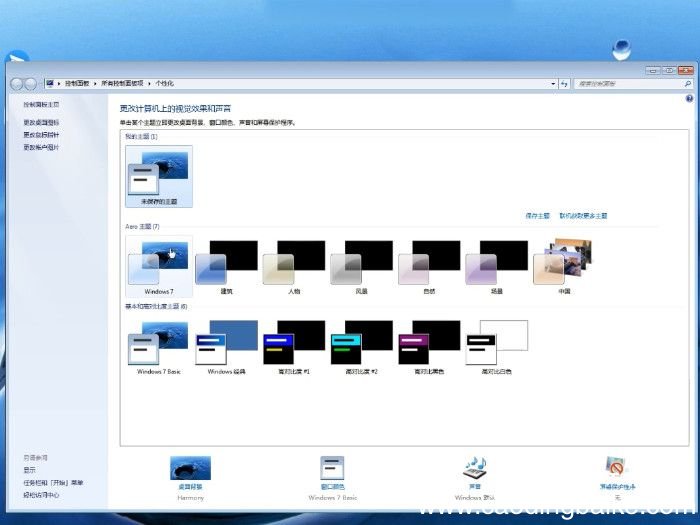Viewport: 700px width, 525px height.
Task: Apply the 中国 Aero theme
Action: coord(564,267)
